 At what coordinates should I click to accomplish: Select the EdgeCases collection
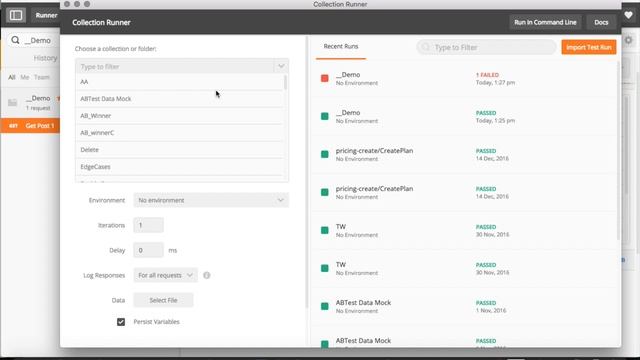[180, 167]
